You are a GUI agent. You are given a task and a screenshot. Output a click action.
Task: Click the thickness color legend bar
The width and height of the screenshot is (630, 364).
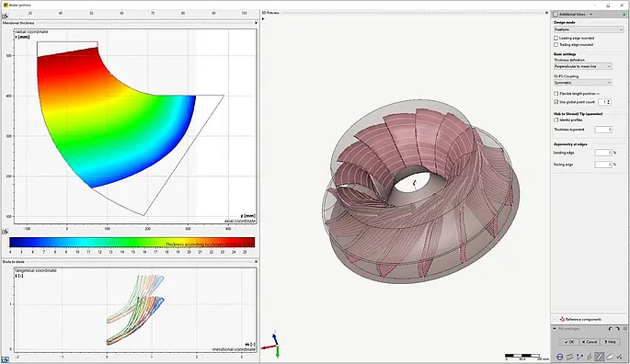click(x=132, y=243)
